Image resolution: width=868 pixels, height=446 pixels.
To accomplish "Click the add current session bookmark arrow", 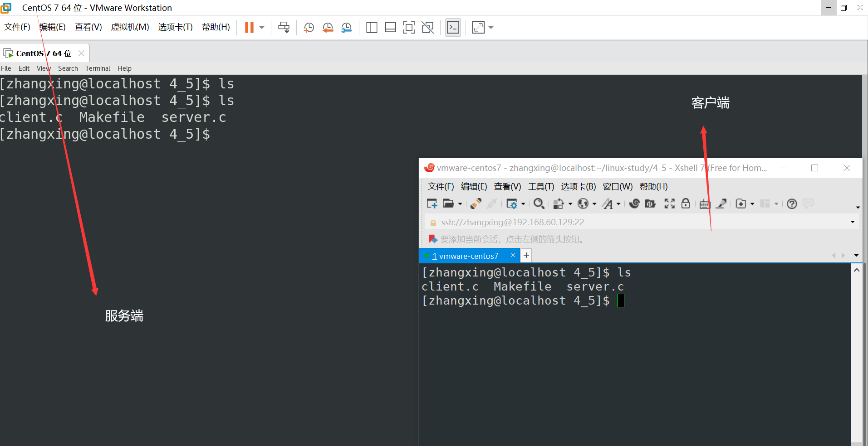I will coord(433,239).
